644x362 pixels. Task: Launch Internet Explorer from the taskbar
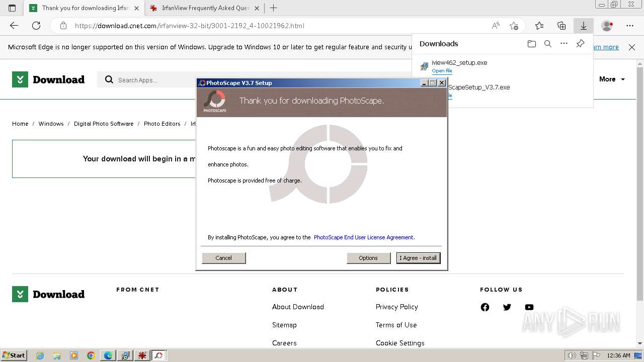click(40, 355)
